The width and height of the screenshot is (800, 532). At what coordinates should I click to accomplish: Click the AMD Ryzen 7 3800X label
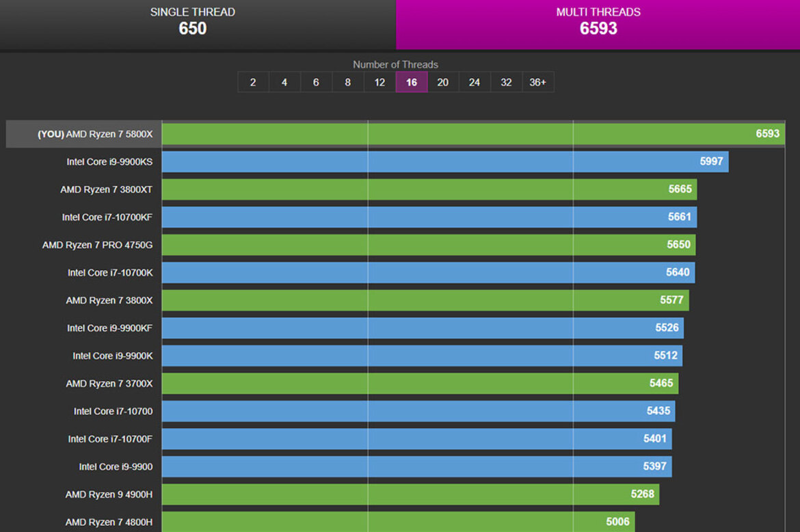click(109, 300)
